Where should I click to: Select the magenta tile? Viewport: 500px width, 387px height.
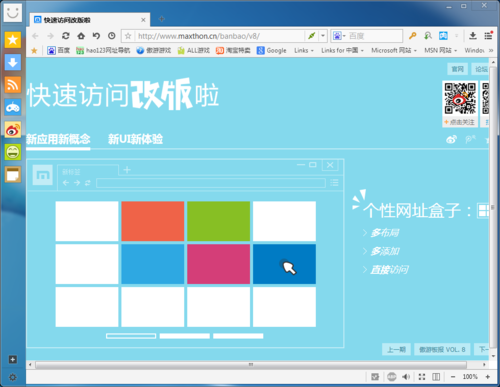point(218,264)
